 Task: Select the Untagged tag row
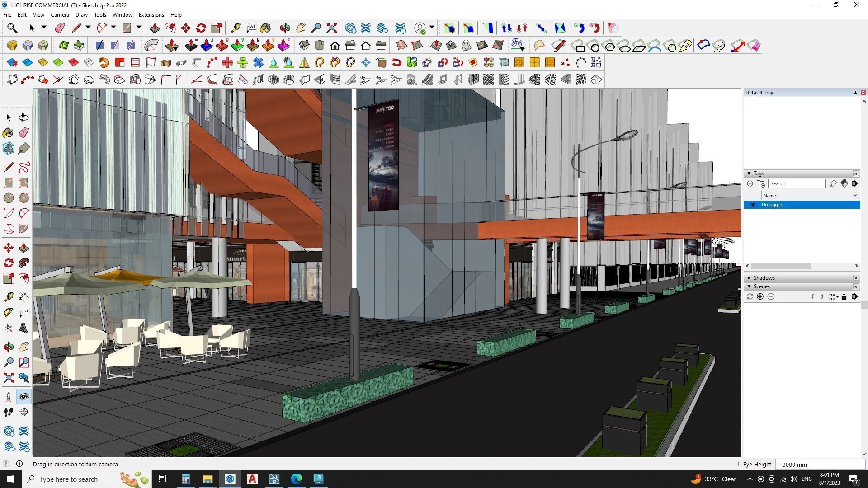point(802,205)
